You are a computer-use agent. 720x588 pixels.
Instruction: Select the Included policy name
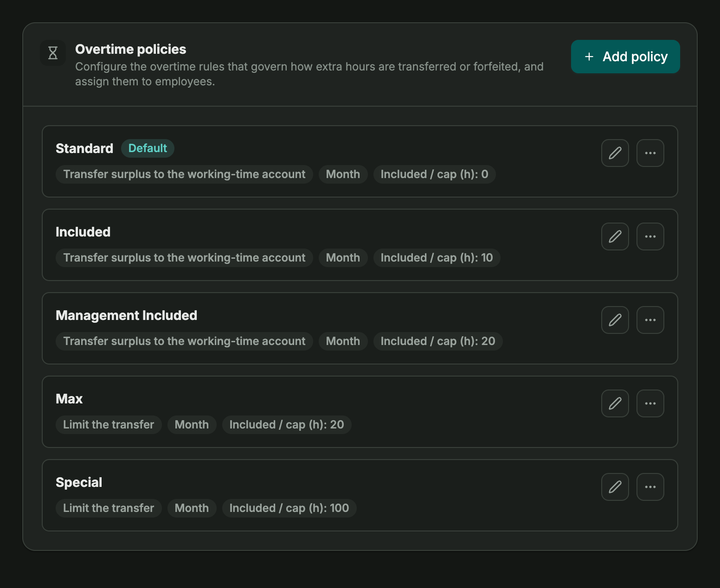[83, 232]
